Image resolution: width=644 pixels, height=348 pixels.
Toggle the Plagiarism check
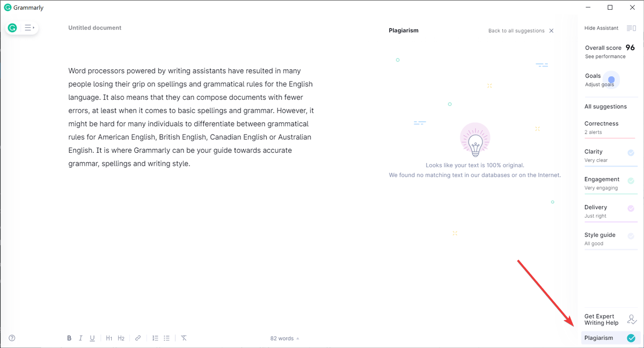point(609,338)
